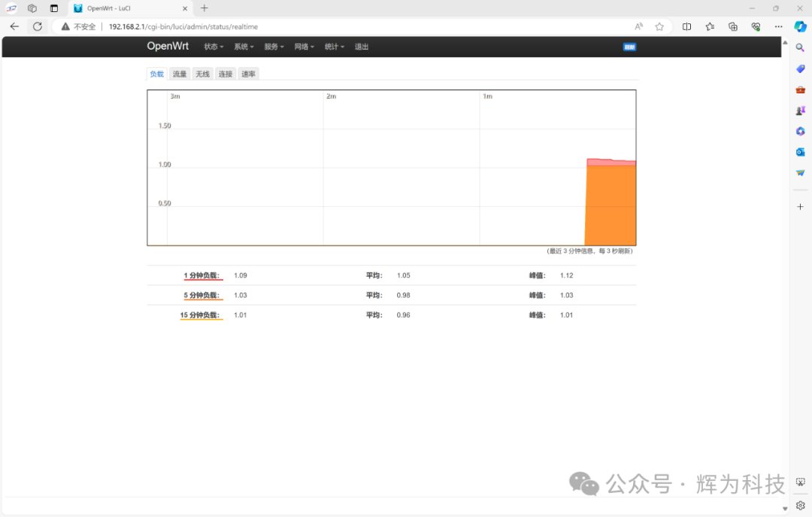
Task: Switch to the 无线 tab
Action: (201, 73)
